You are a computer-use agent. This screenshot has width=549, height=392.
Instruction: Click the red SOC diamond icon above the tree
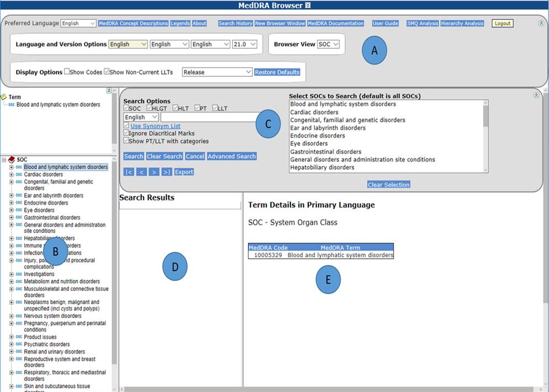click(13, 158)
